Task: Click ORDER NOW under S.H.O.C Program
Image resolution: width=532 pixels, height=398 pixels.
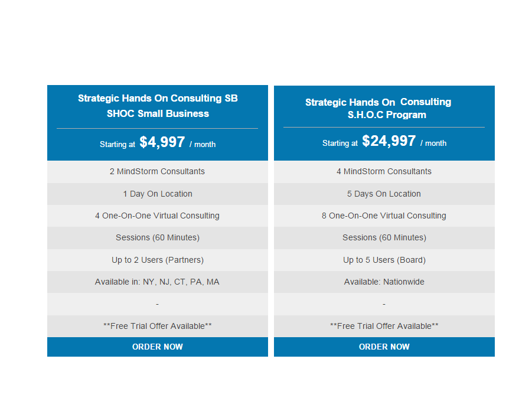Action: 384,347
